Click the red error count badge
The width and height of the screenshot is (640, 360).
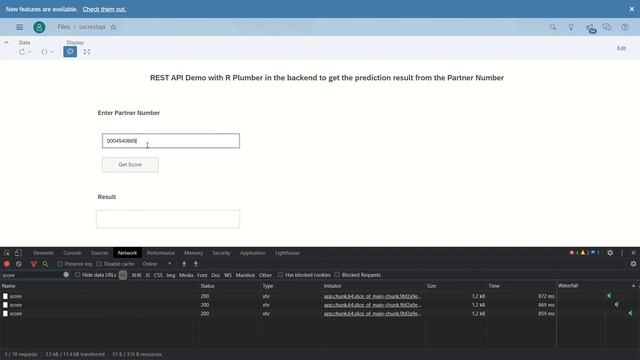(574, 253)
